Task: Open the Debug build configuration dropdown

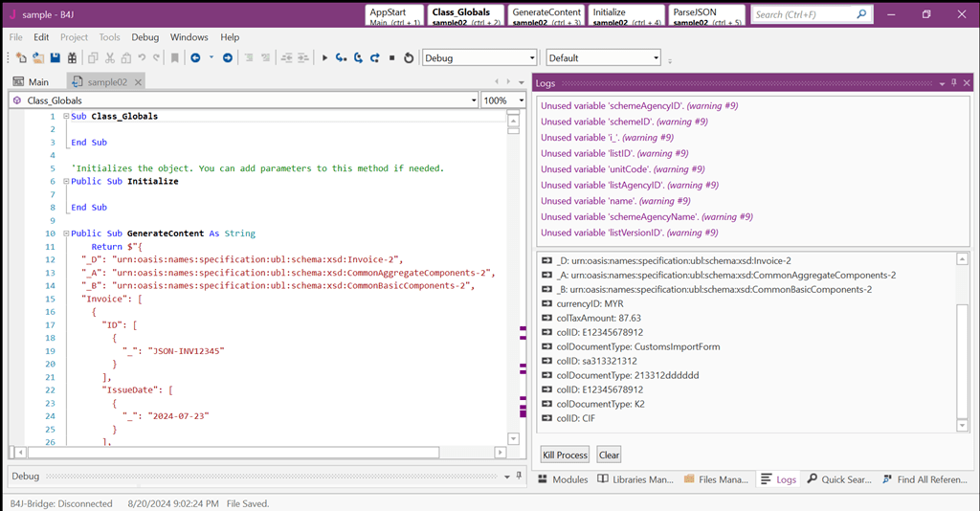Action: point(479,58)
